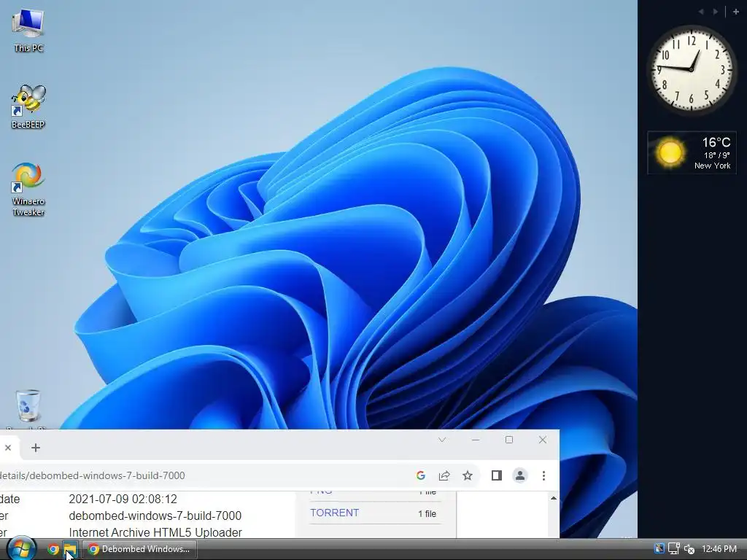
Task: Go to the next sidebar gadget page
Action: point(715,12)
